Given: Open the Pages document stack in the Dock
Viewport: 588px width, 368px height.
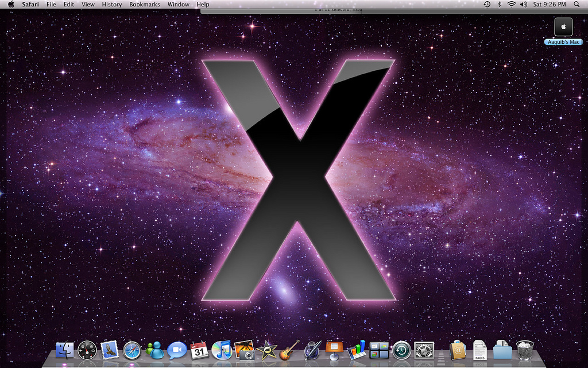Looking at the screenshot, I should (x=479, y=350).
